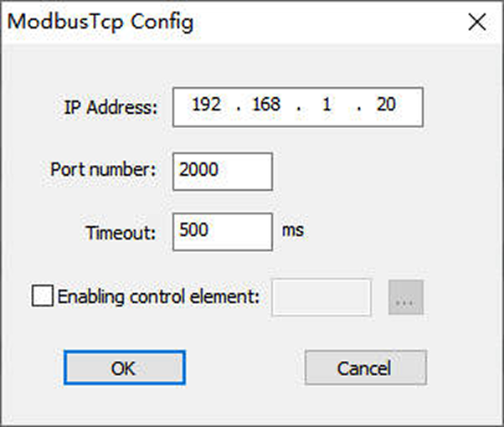Close the ModbusTcp Config dialog
Viewport: 504px width, 427px height.
pyautogui.click(x=477, y=23)
